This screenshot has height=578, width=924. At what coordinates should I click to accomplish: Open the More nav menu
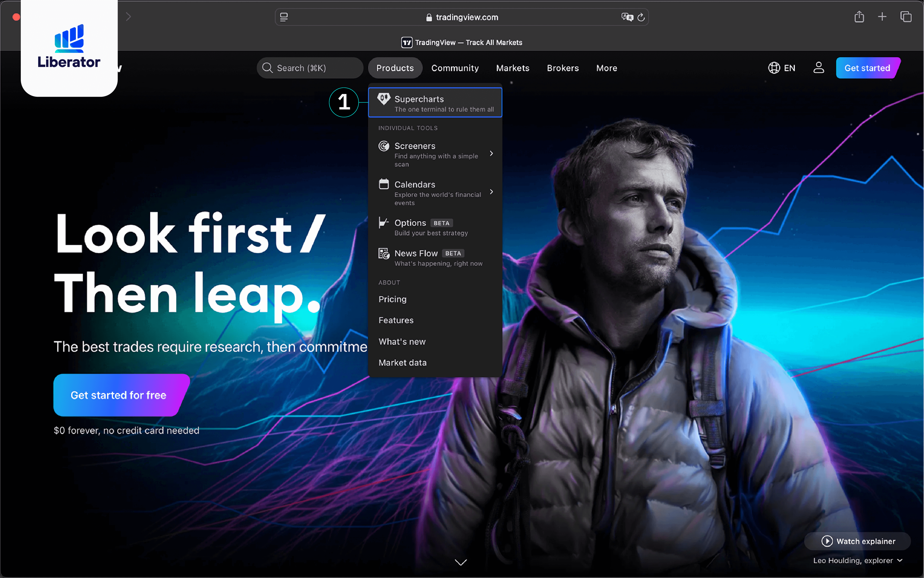click(x=607, y=68)
